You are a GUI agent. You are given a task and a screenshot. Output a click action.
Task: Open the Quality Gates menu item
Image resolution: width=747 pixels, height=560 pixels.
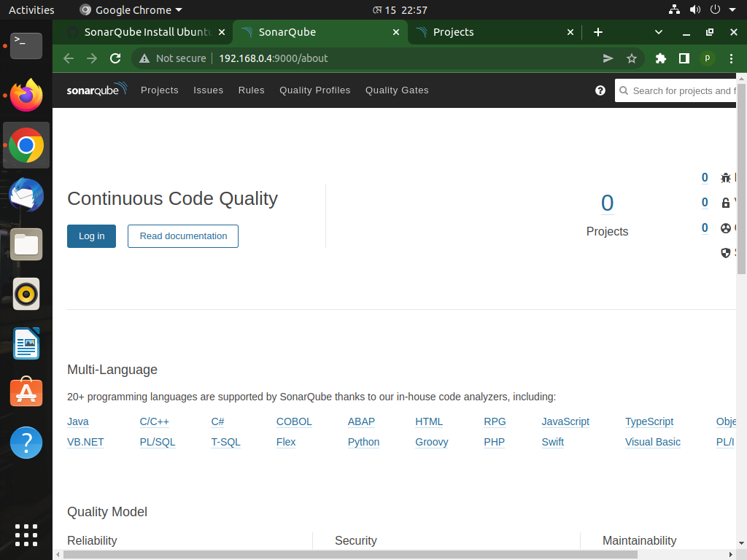[396, 90]
